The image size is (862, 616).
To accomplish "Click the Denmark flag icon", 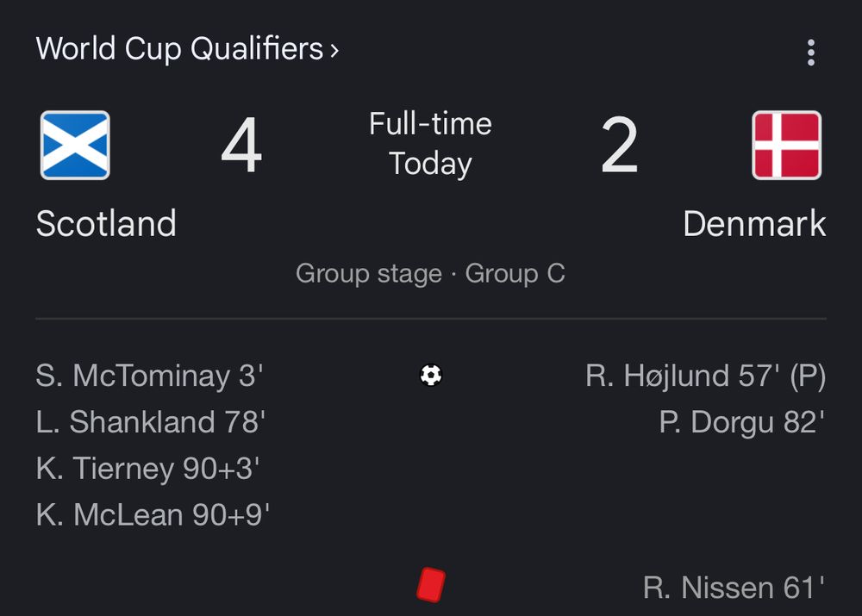I will 786,145.
